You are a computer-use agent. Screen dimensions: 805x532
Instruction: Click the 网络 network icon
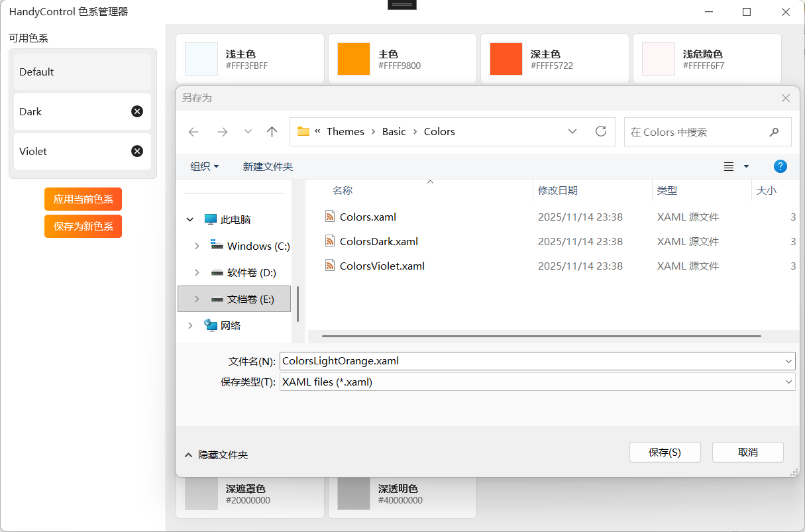(211, 325)
